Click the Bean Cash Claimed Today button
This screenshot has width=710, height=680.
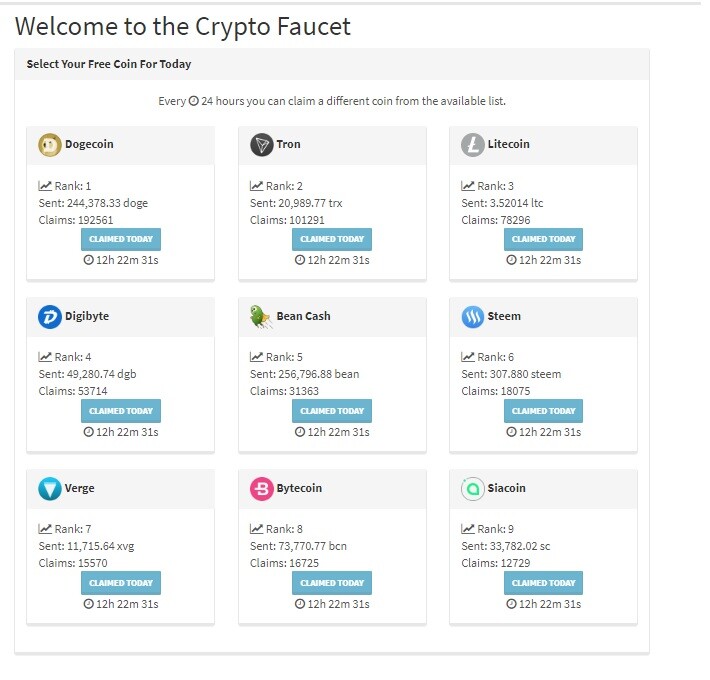(332, 411)
